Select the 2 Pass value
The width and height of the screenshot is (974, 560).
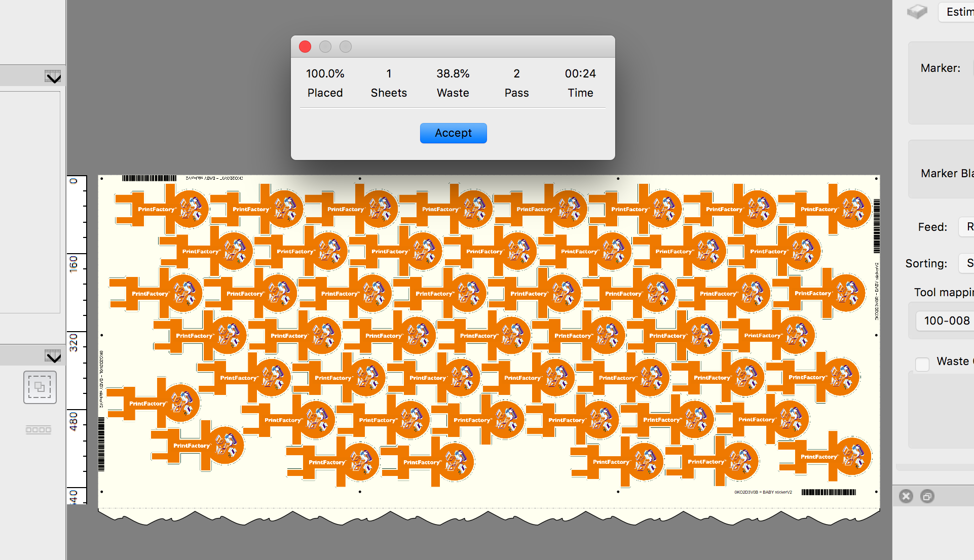[516, 73]
